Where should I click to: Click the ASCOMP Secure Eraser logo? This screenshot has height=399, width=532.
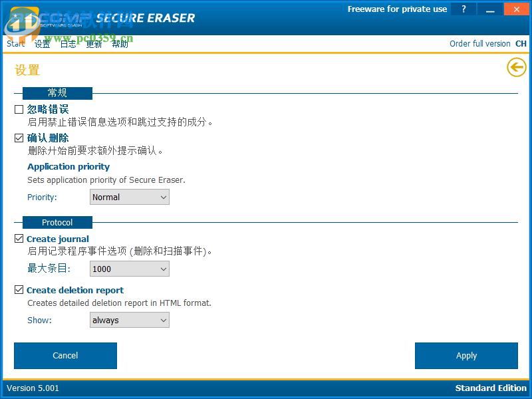click(x=40, y=17)
